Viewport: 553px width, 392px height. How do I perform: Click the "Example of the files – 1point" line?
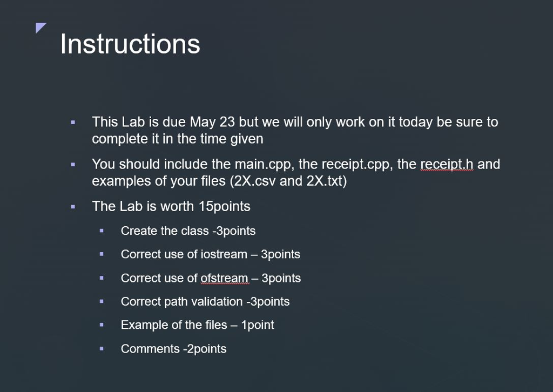point(197,325)
